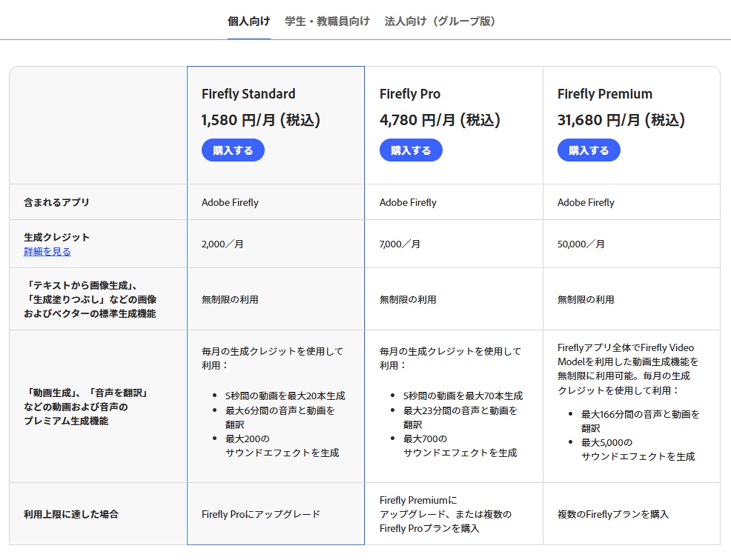Image resolution: width=731 pixels, height=560 pixels.
Task: Click the Firefly Premium plan title
Action: (605, 94)
